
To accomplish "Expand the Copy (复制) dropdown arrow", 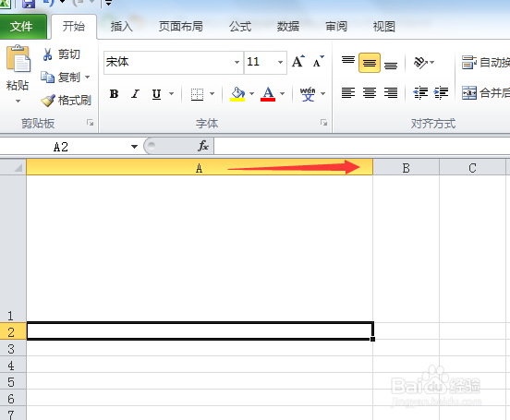I will click(87, 78).
